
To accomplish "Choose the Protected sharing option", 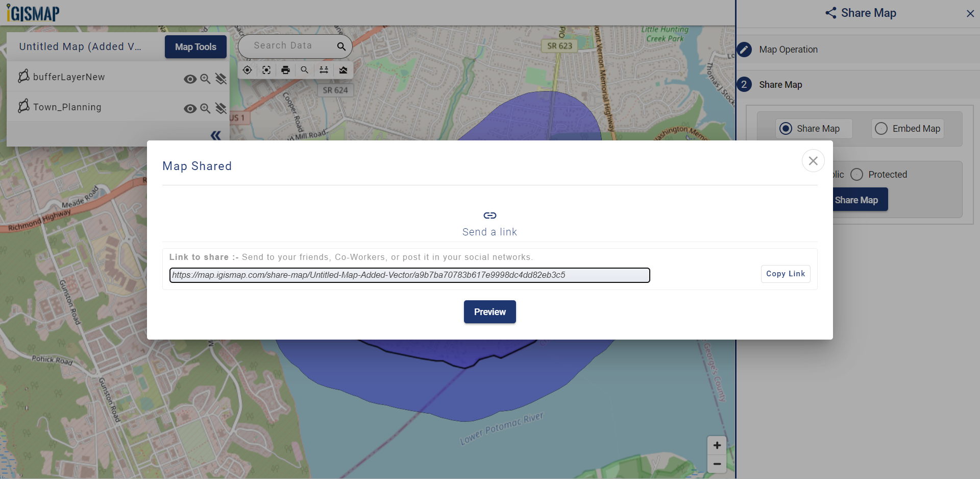I will click(x=857, y=174).
